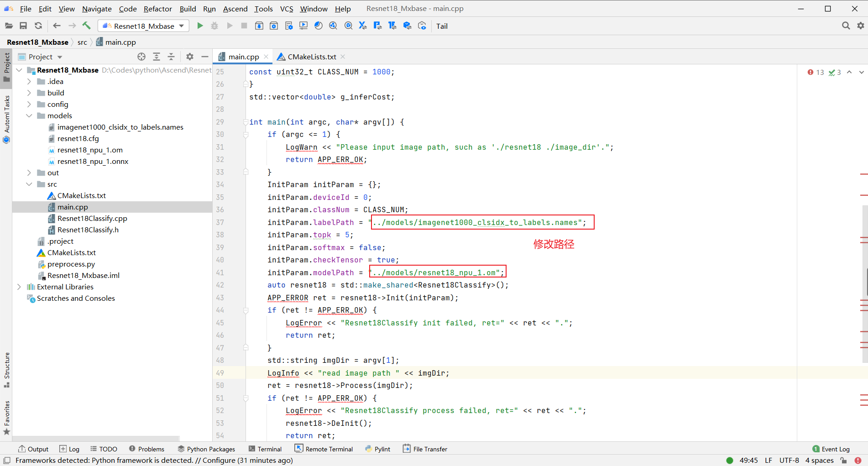The height and width of the screenshot is (466, 868).
Task: Jump to next highlighted error arrow
Action: 861,72
